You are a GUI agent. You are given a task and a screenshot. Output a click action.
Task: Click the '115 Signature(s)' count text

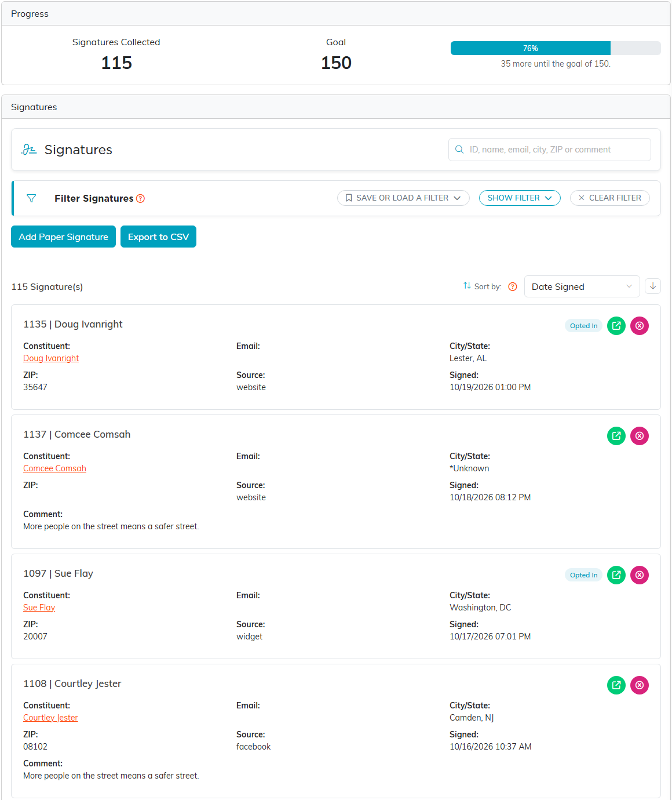pyautogui.click(x=47, y=287)
